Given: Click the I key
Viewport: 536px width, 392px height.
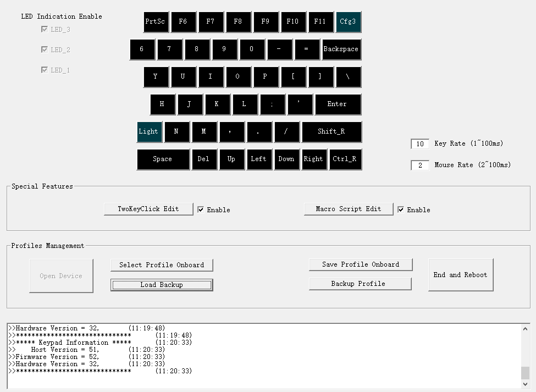Looking at the screenshot, I should [x=211, y=77].
